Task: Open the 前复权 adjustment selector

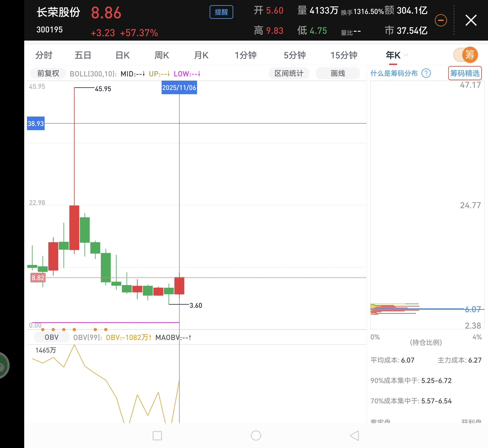Action: (48, 73)
